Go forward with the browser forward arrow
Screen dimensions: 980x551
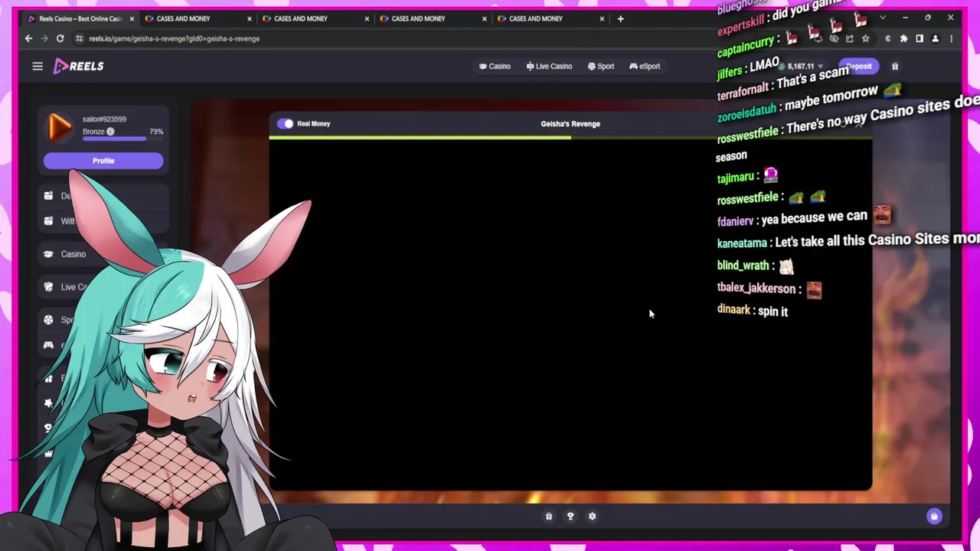click(44, 38)
